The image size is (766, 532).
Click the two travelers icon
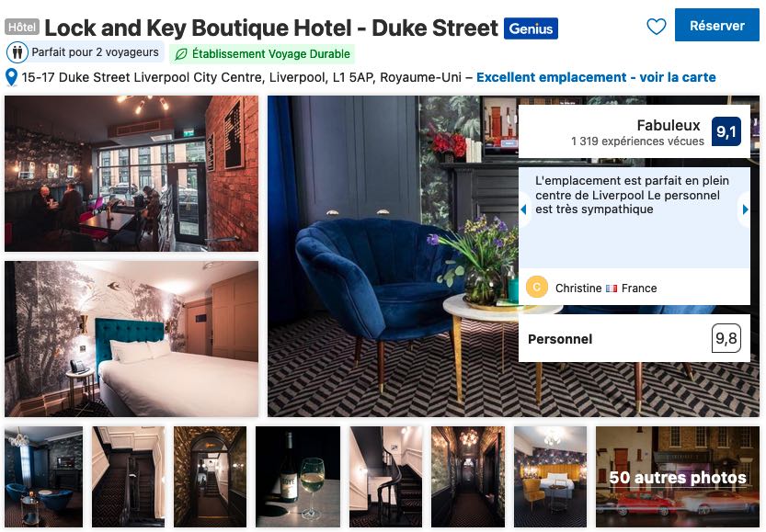tap(17, 52)
